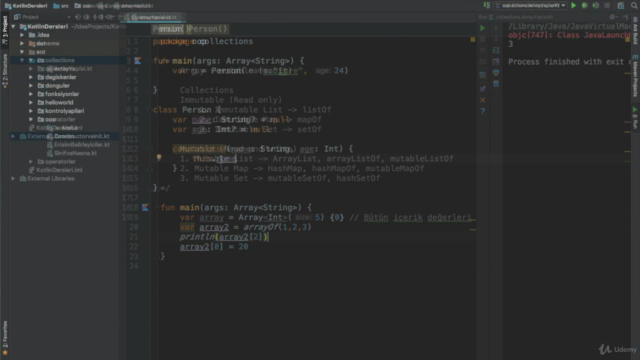This screenshot has height=360, width=640.
Task: Click the objc[747] error line in the console
Action: click(x=569, y=35)
